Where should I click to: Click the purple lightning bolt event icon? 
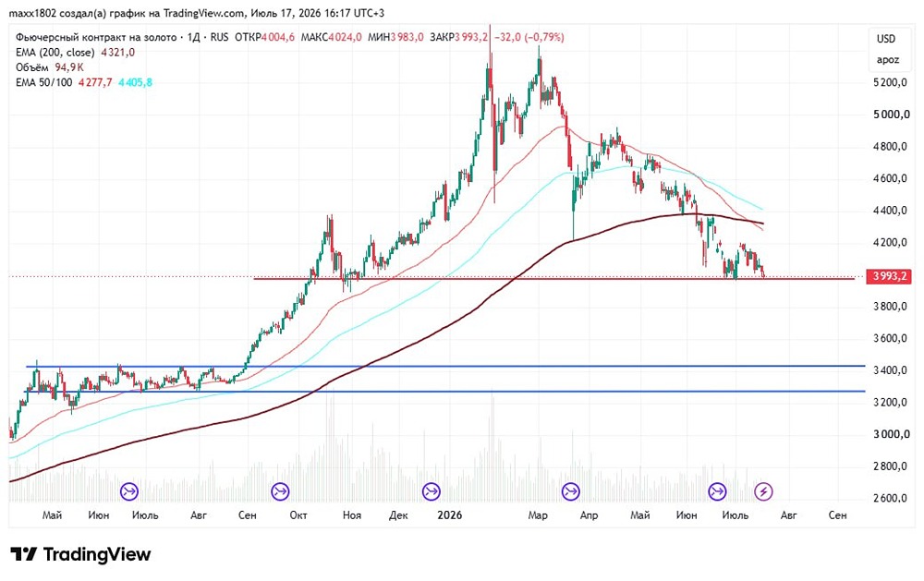coord(764,490)
